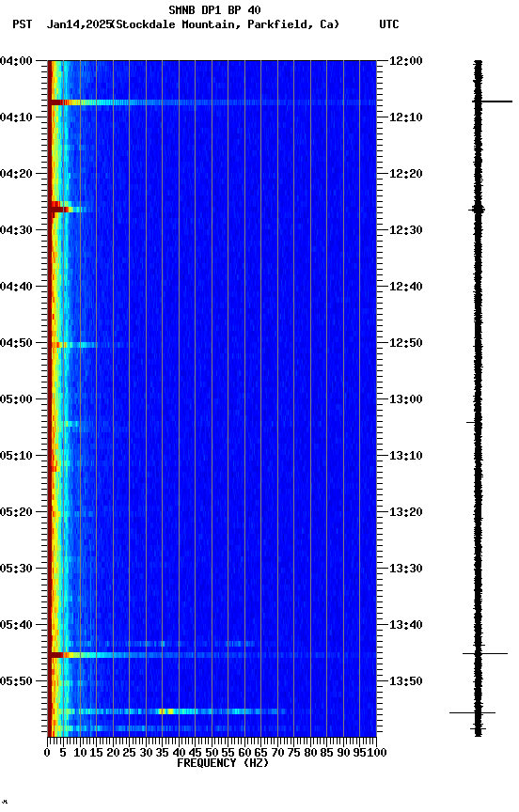Click the 04:50 PST time label
The image size is (519, 812).
point(16,343)
